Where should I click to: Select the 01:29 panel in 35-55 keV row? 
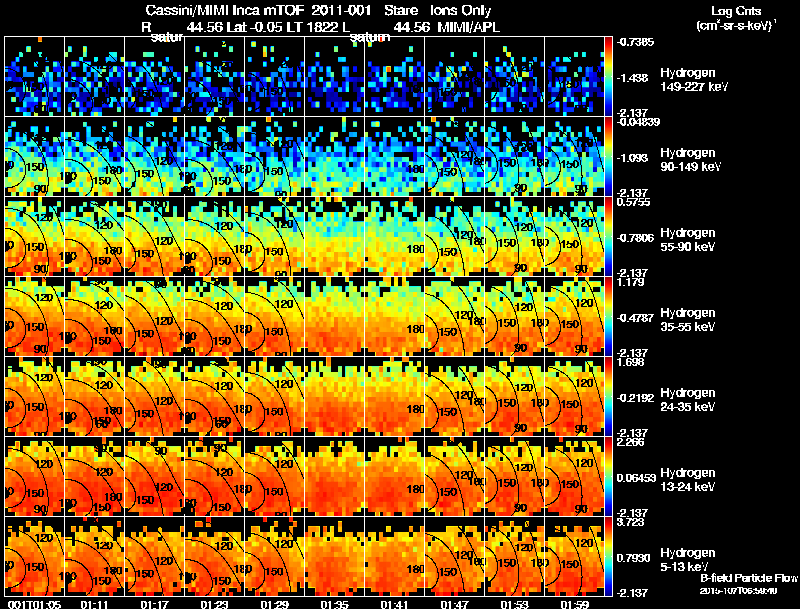click(x=274, y=316)
